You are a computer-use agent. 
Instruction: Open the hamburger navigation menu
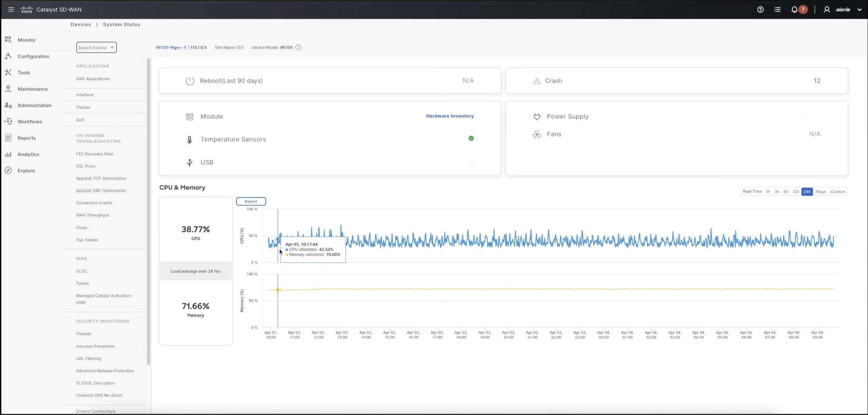point(11,10)
